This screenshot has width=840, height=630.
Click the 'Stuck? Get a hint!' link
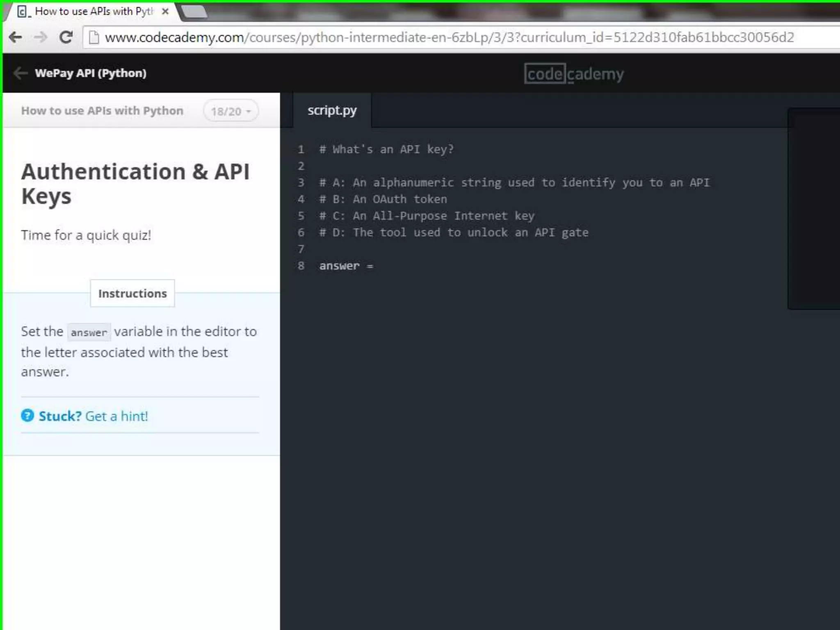pos(93,416)
